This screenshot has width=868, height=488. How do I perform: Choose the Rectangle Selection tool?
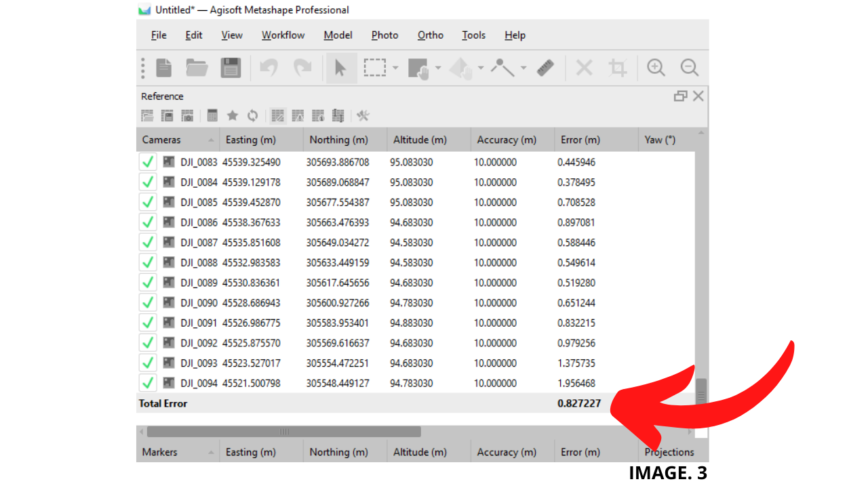pos(374,68)
